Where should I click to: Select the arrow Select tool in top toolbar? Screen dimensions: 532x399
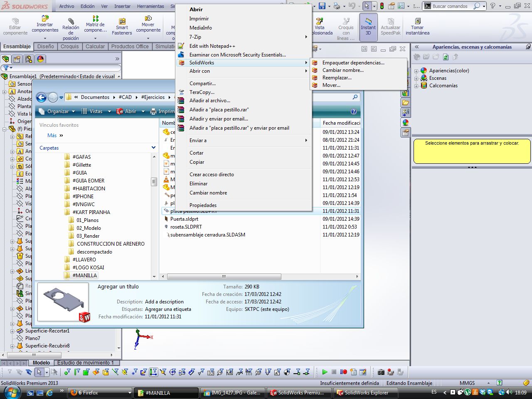click(x=366, y=6)
